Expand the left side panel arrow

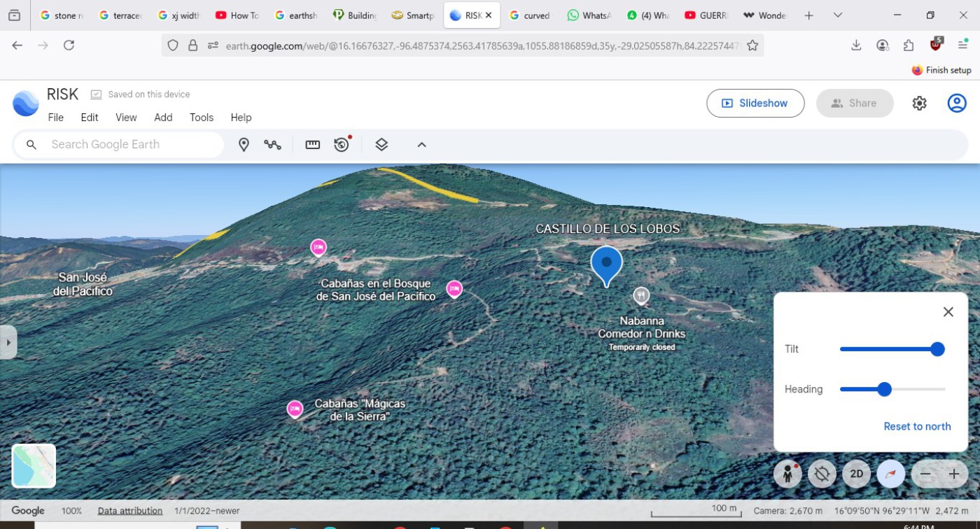pyautogui.click(x=8, y=342)
